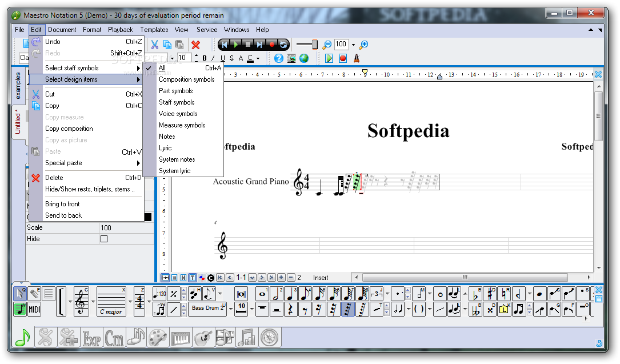Screen dimensions: 620x364
Task: Open the piano keyboard tab at bottom
Action: [181, 338]
